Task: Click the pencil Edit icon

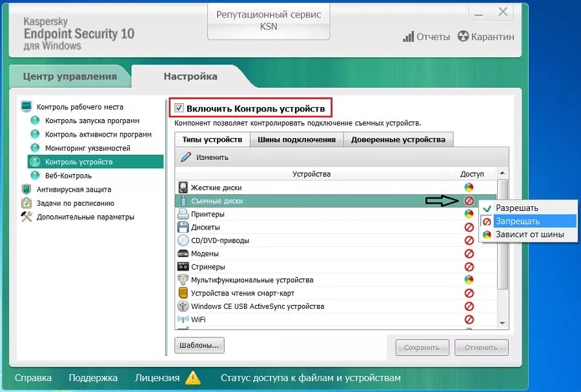Action: 186,157
